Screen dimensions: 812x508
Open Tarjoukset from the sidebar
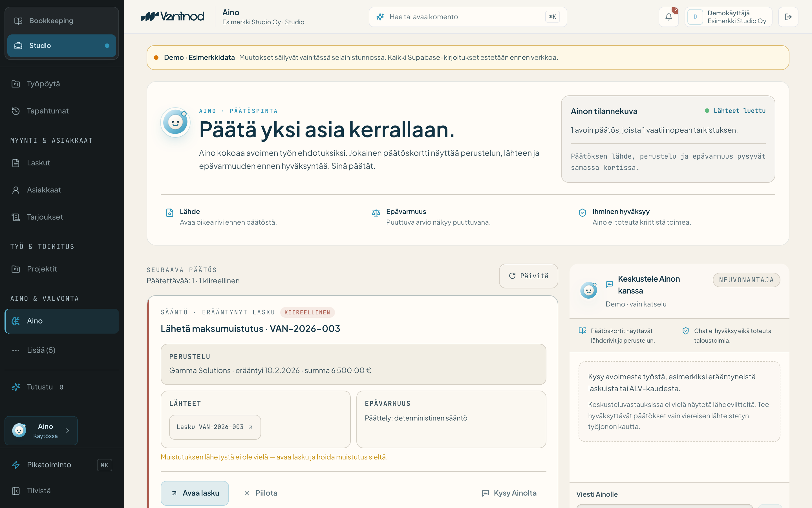tap(62, 217)
